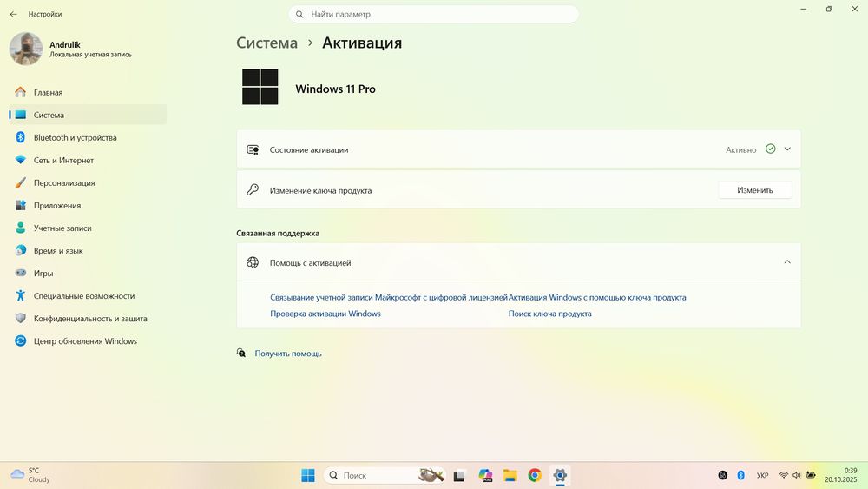Open Центр обновления Windows
Image resolution: width=868 pixels, height=489 pixels.
88,341
